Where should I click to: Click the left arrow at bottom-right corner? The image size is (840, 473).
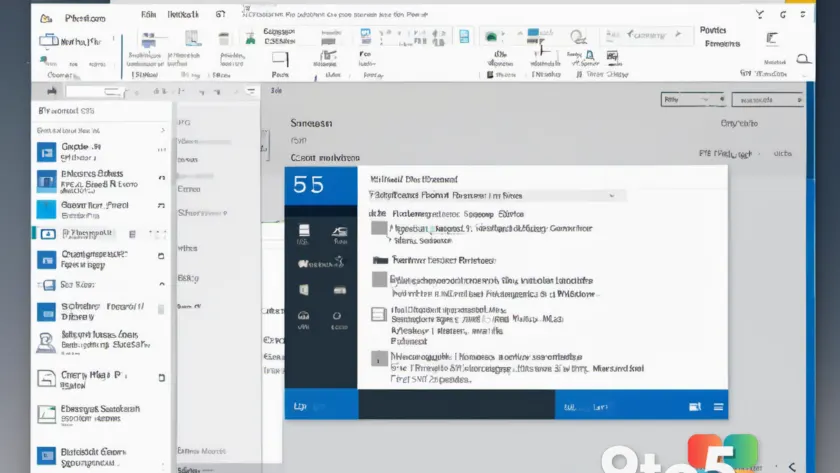792,467
